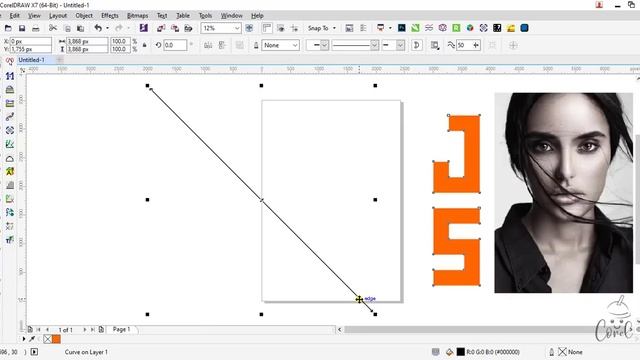The width and height of the screenshot is (640, 360).
Task: Toggle the Show guidelines icon
Action: coord(294,28)
